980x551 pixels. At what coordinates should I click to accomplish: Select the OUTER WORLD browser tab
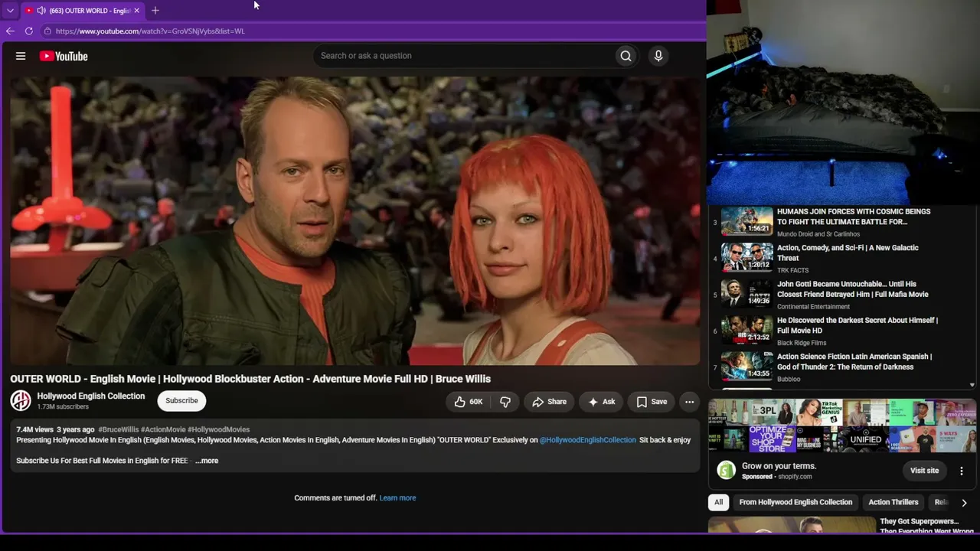(x=82, y=11)
